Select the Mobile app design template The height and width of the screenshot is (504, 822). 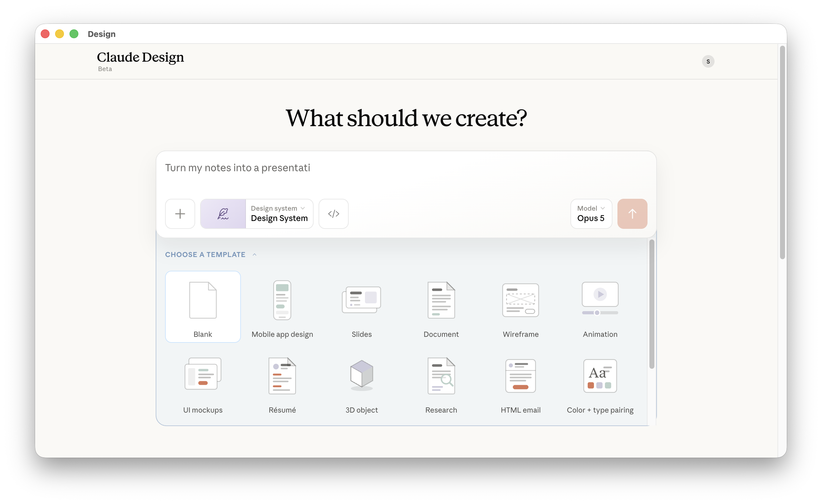point(282,307)
